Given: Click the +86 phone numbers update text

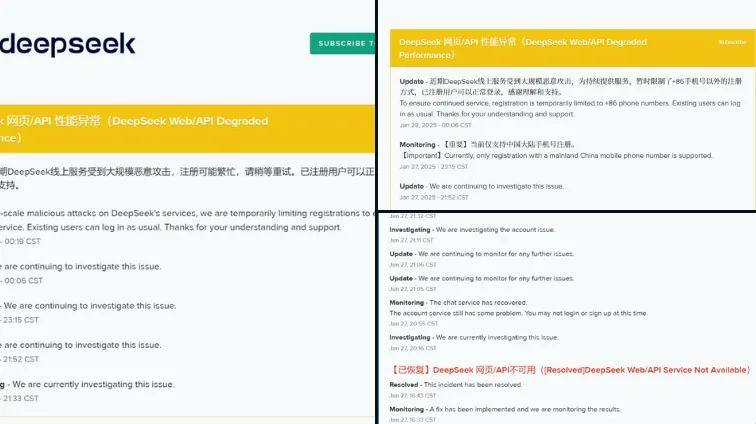Looking at the screenshot, I should click(x=560, y=103).
